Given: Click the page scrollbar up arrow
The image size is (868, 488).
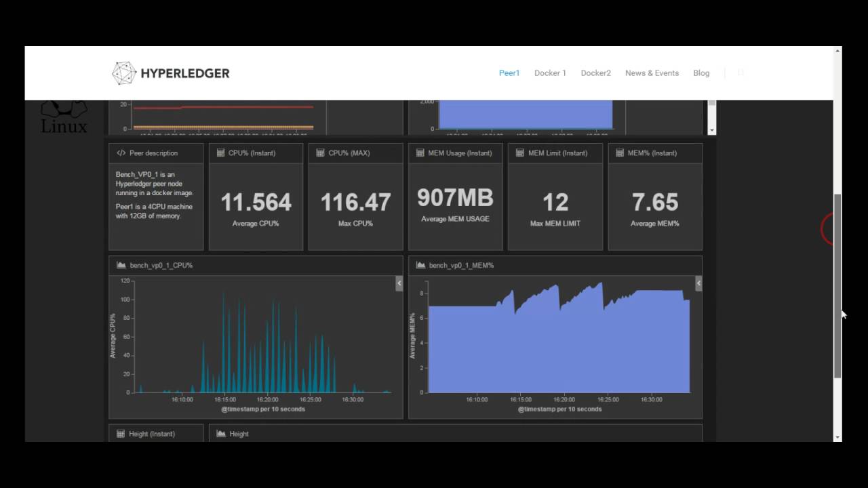Looking at the screenshot, I should 837,50.
